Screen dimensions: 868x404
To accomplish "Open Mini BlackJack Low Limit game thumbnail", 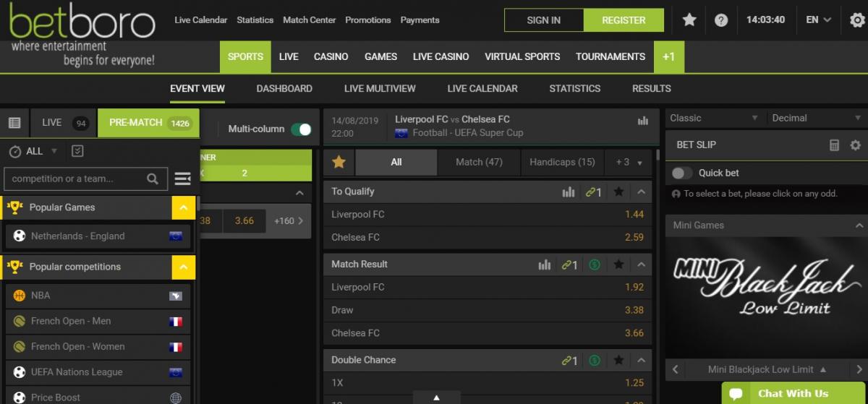I will pyautogui.click(x=766, y=296).
